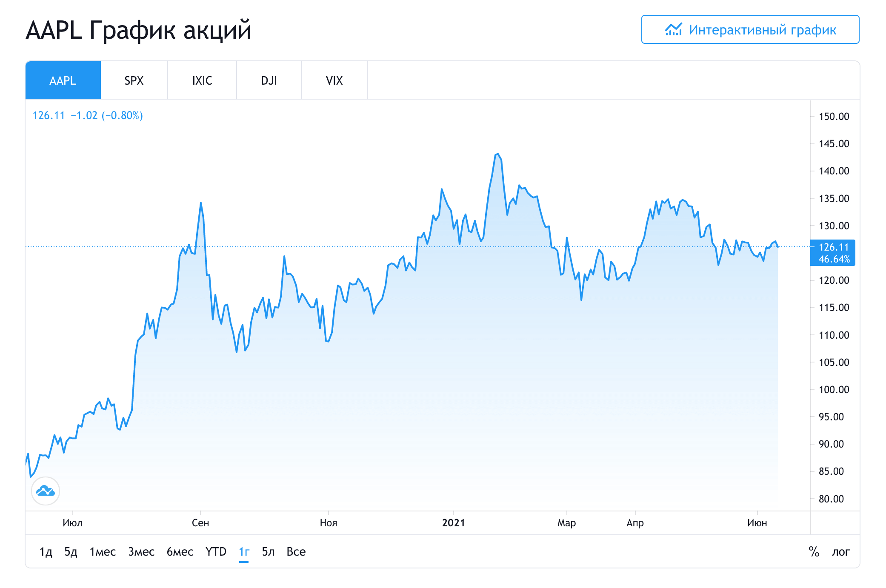The image size is (886, 588).
Task: Open the Интерактивный график button
Action: click(x=750, y=30)
